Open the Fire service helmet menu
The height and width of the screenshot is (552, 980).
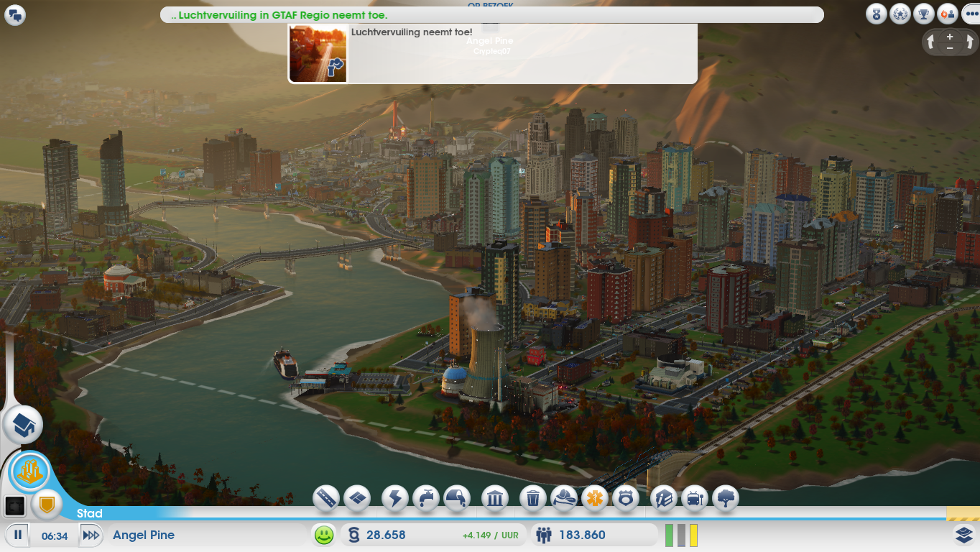point(564,497)
